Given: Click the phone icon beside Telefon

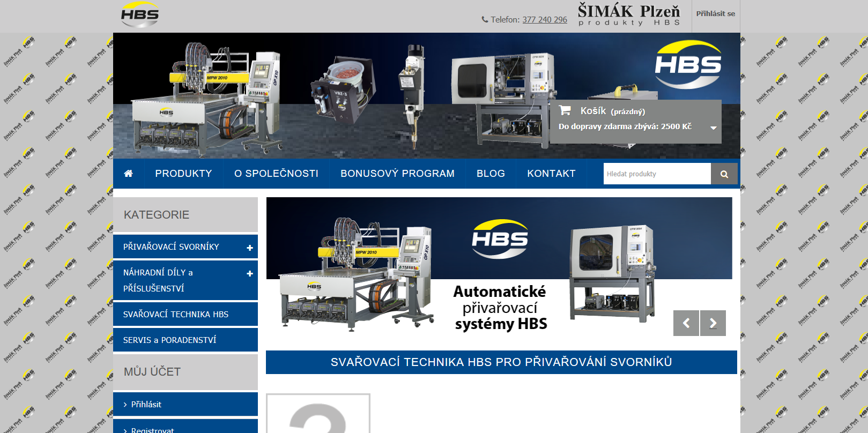Looking at the screenshot, I should click(x=485, y=20).
